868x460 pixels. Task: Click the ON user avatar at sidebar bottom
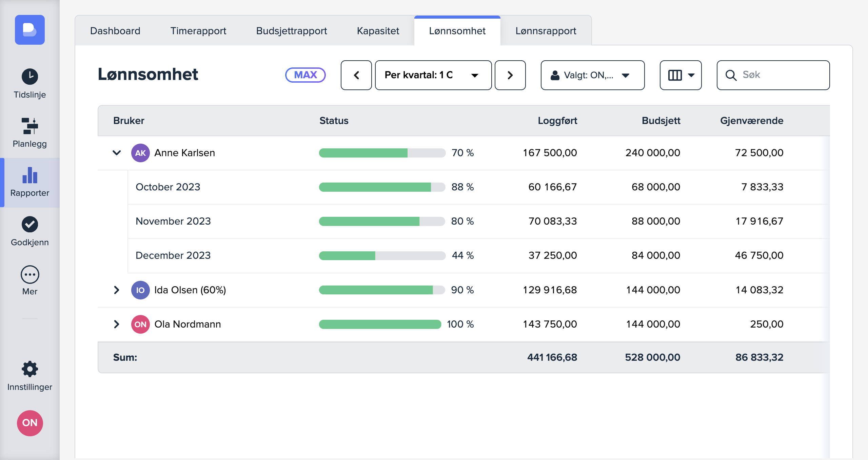[x=30, y=423]
